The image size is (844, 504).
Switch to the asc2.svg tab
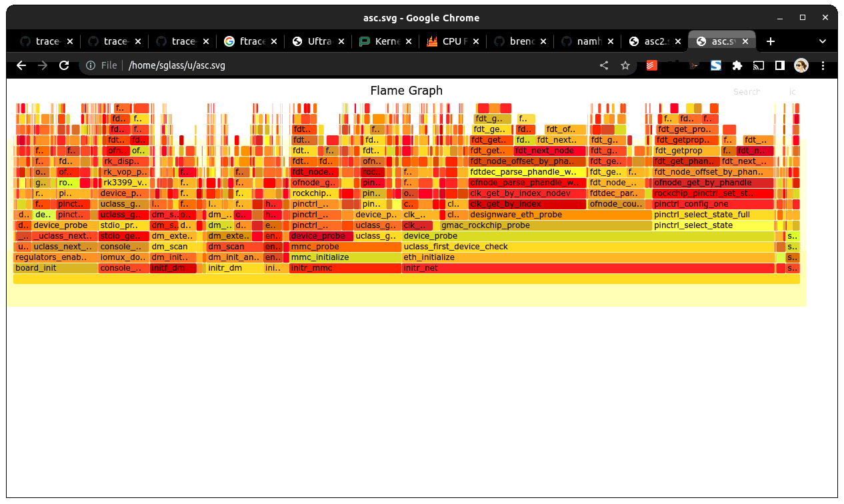[x=655, y=41]
